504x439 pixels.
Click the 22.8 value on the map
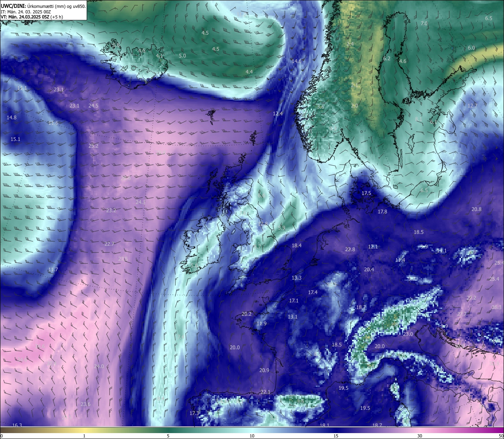[x=350, y=249]
